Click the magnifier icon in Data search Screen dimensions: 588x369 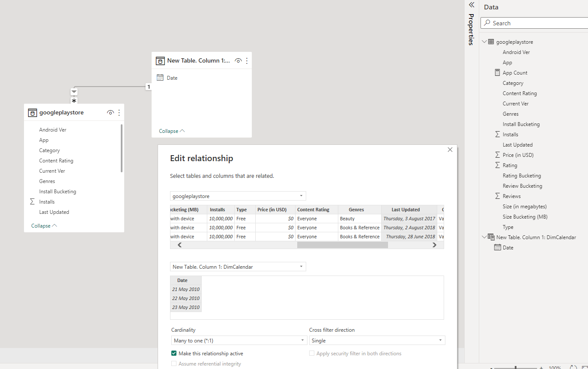(x=487, y=23)
